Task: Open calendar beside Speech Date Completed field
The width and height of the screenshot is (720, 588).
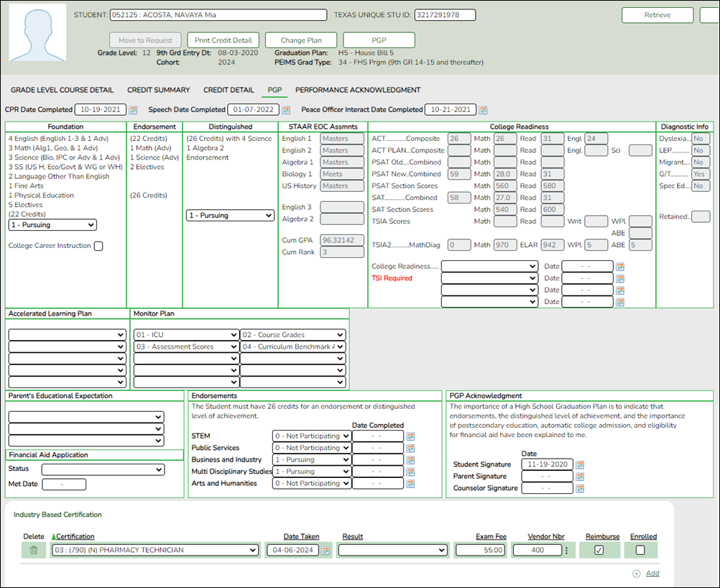Action: 286,110
